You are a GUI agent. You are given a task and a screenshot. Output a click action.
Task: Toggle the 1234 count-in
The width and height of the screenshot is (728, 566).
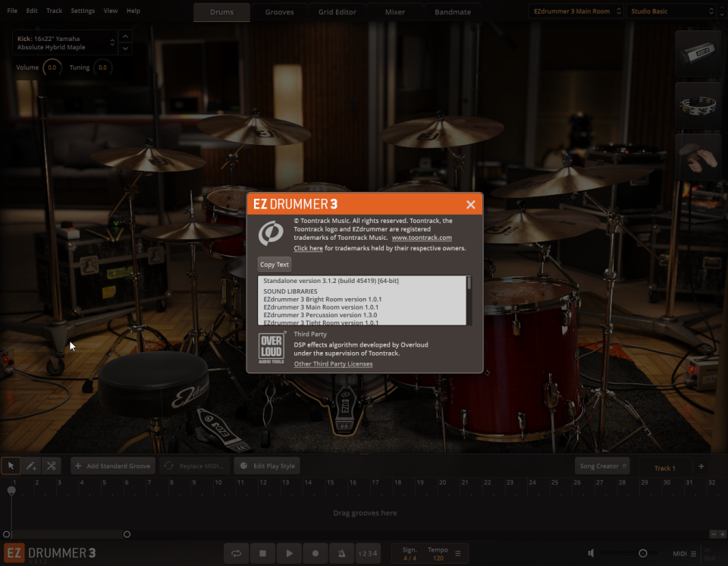[x=368, y=553]
